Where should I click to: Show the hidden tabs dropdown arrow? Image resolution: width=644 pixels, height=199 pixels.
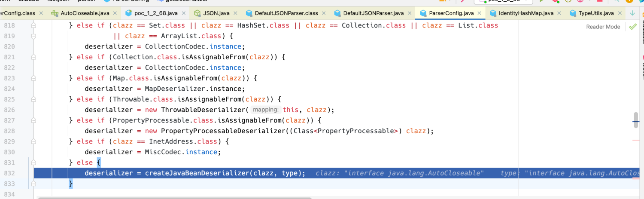tap(632, 13)
